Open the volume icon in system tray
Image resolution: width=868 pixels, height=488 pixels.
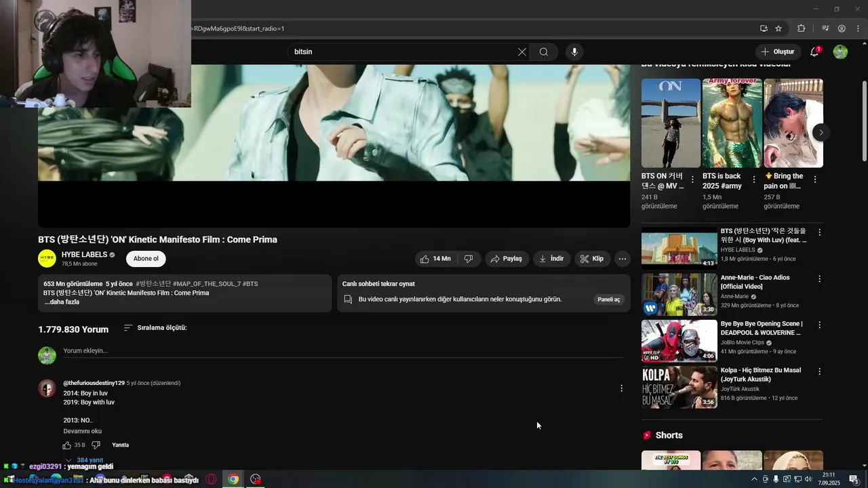pyautogui.click(x=808, y=479)
